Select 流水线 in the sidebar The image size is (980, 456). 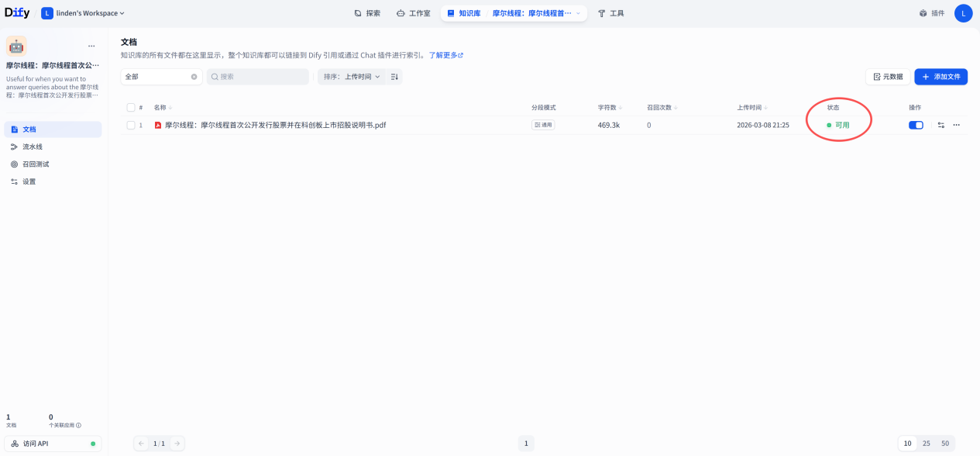pos(53,147)
